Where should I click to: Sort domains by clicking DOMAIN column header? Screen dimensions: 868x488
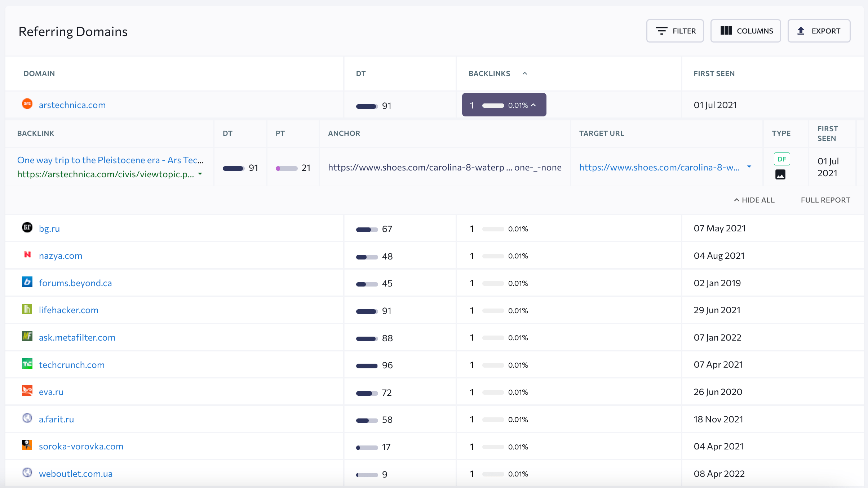click(x=39, y=73)
